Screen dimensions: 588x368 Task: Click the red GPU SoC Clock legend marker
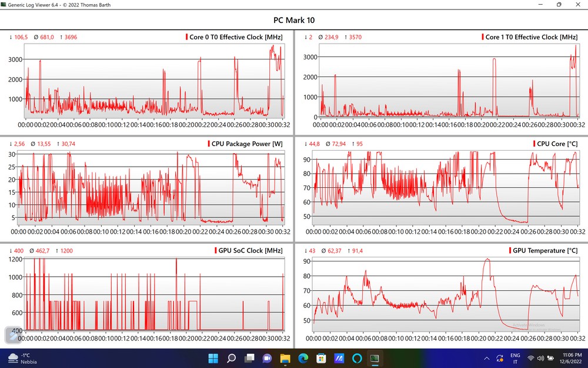215,251
